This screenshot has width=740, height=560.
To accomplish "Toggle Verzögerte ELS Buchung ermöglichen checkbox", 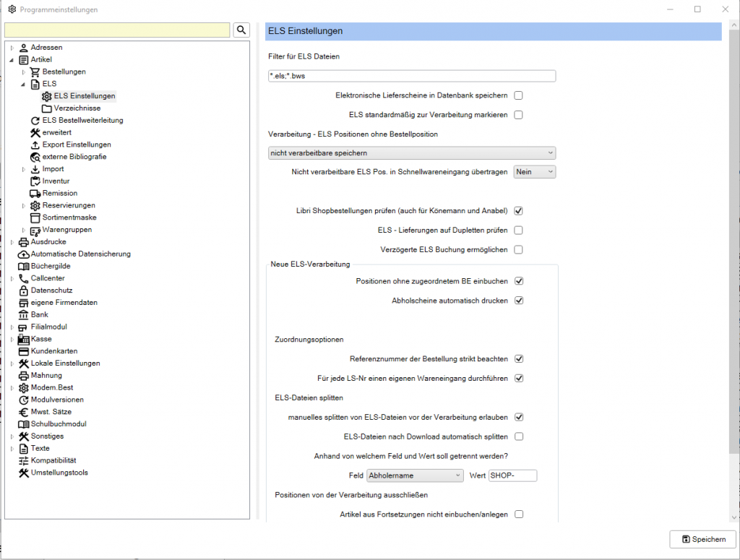I will (518, 250).
